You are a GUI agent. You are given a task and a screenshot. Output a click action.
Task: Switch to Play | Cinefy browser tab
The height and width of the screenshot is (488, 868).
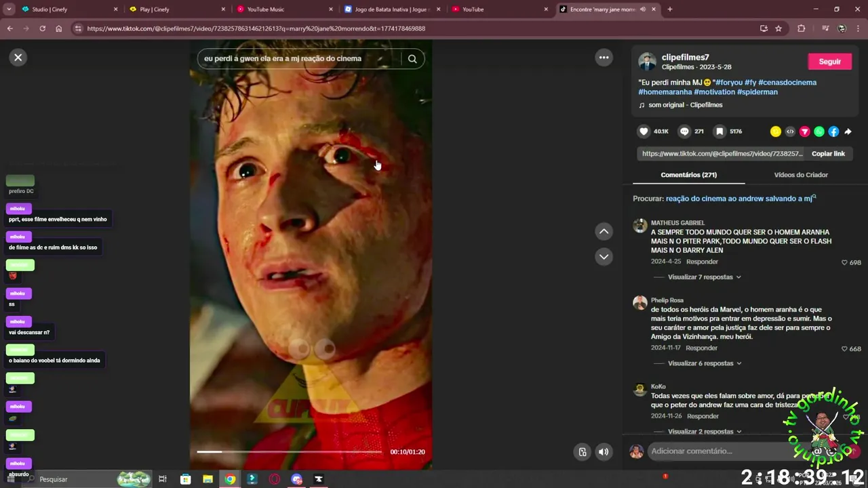click(176, 9)
